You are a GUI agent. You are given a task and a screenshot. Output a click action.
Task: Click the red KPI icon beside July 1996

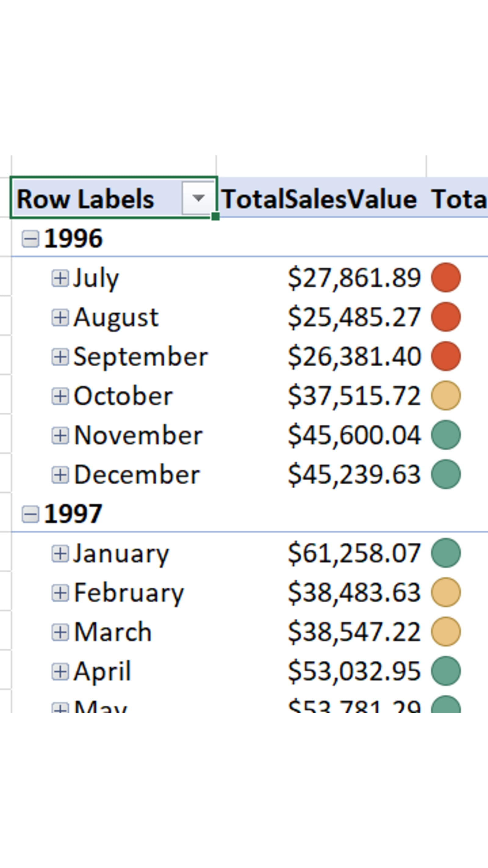coord(445,277)
